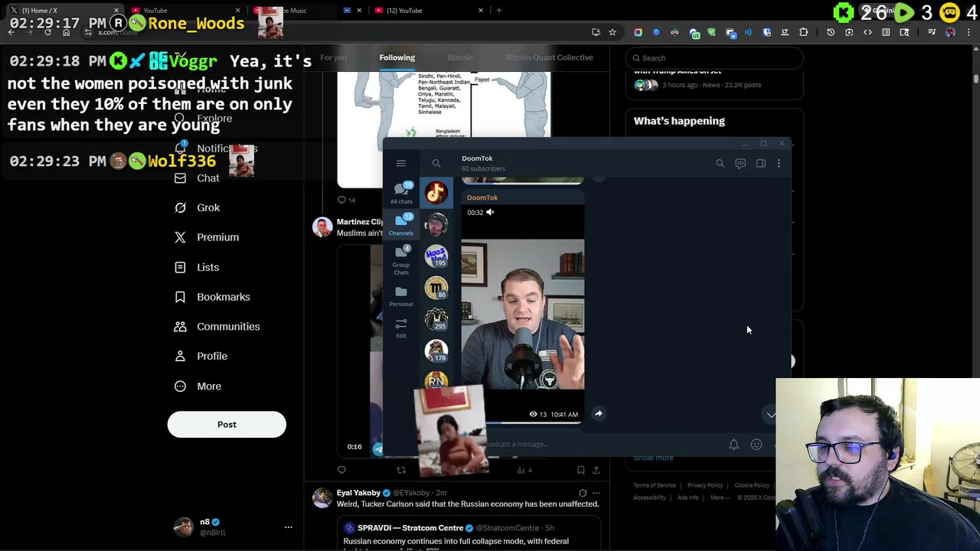
Task: Reply to the Martinez tweet
Action: (341, 470)
